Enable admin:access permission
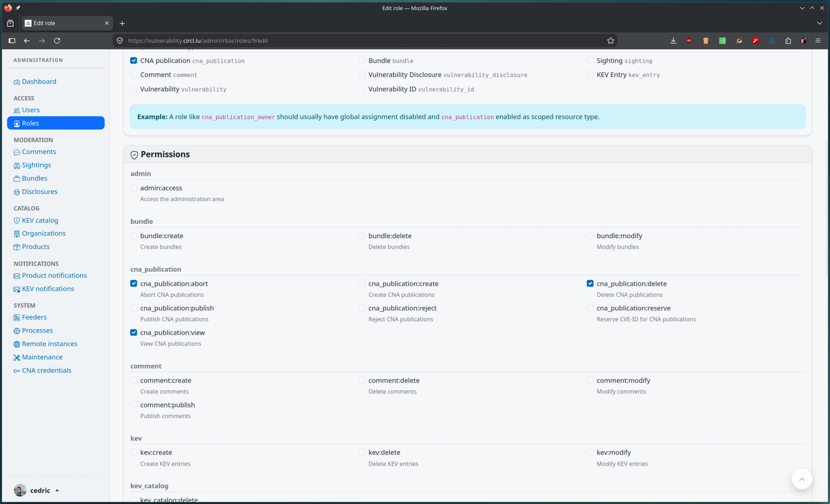This screenshot has height=504, width=830. [x=134, y=188]
